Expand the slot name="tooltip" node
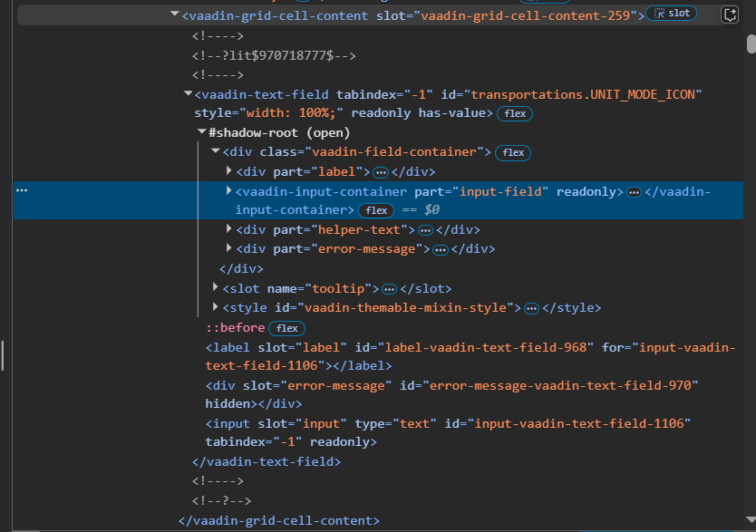The width and height of the screenshot is (756, 532). point(215,288)
